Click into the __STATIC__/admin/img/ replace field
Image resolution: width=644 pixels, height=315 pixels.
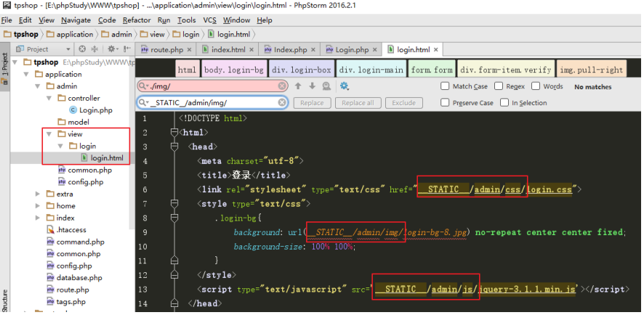[214, 102]
